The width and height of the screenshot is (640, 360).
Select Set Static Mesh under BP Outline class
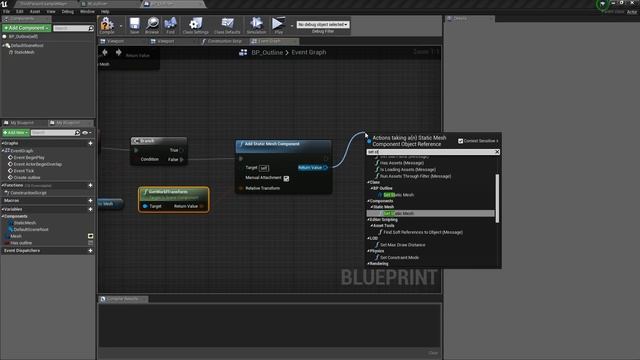[398, 195]
